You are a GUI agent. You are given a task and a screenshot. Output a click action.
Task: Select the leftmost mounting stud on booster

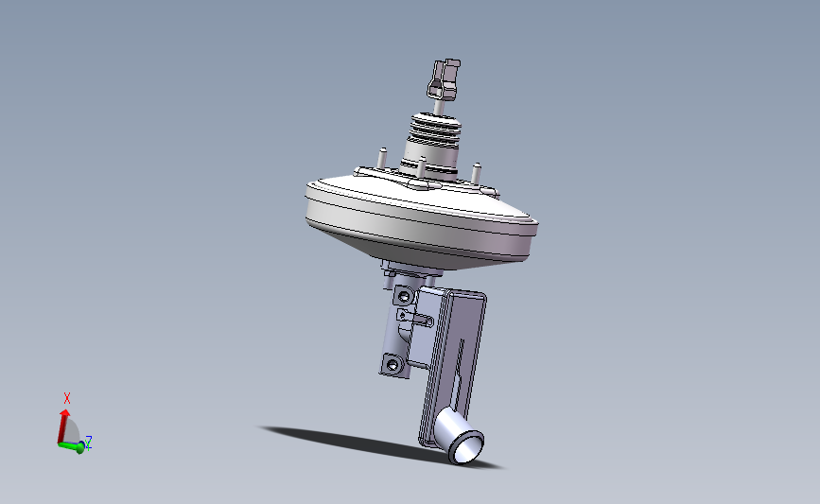382,159
